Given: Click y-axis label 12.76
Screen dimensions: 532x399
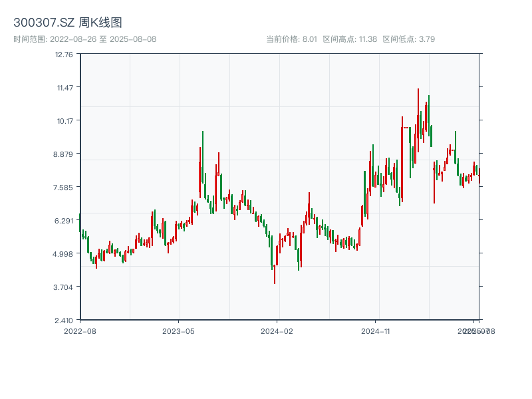Looking at the screenshot, I should (64, 55).
